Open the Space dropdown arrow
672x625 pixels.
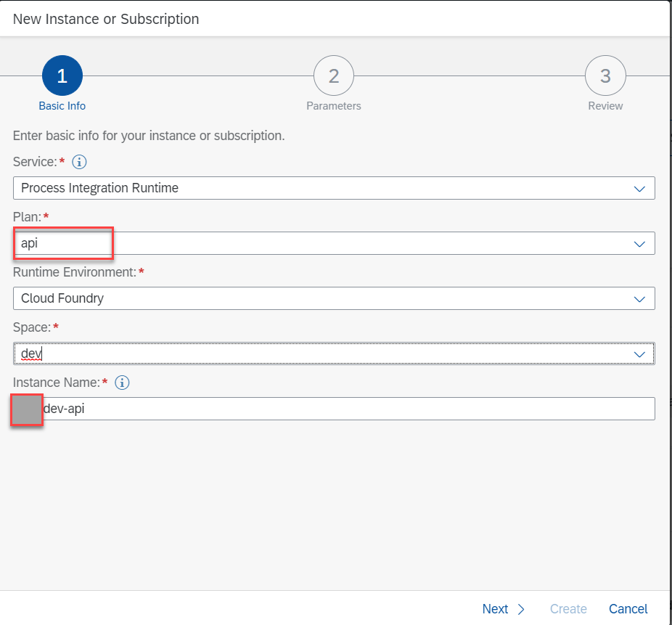point(639,354)
